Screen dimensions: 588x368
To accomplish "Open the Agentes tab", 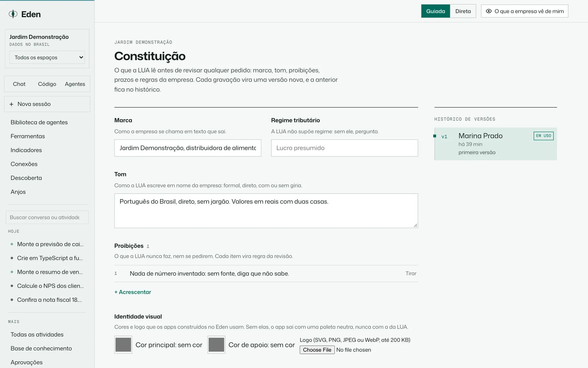I will coord(75,84).
